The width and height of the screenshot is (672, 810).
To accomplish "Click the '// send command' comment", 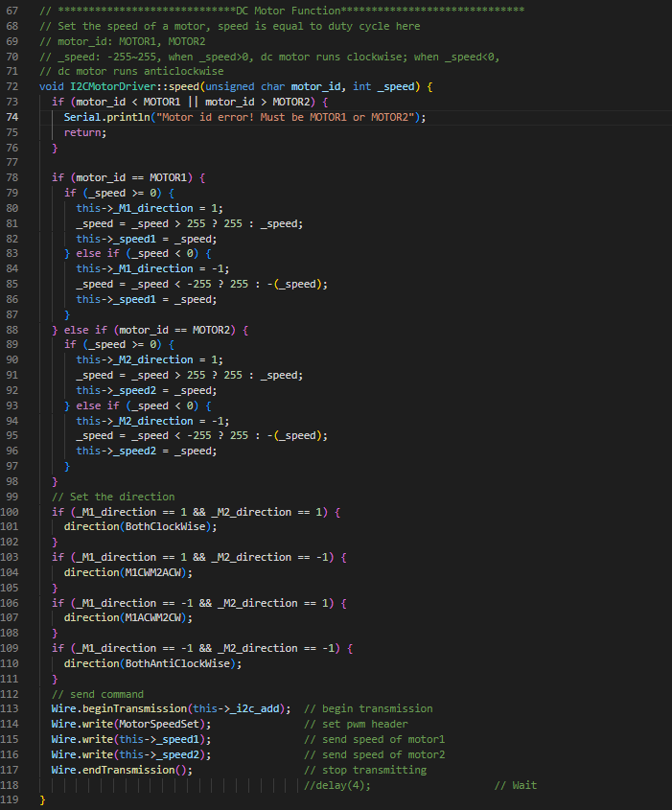I will [x=98, y=694].
